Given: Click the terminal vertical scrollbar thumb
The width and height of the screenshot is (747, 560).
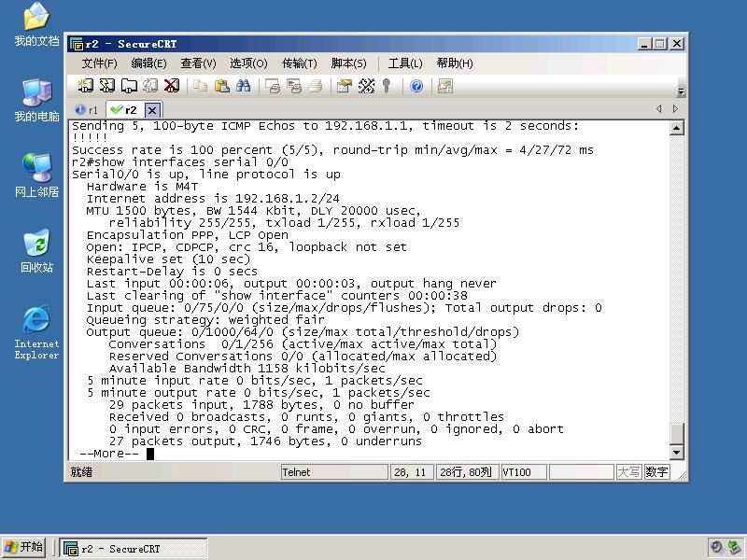Looking at the screenshot, I should tap(676, 433).
